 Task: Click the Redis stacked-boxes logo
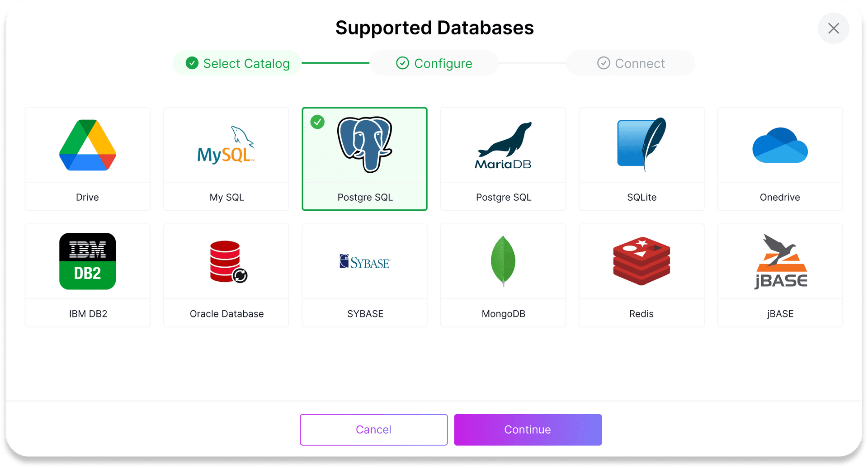[641, 261]
